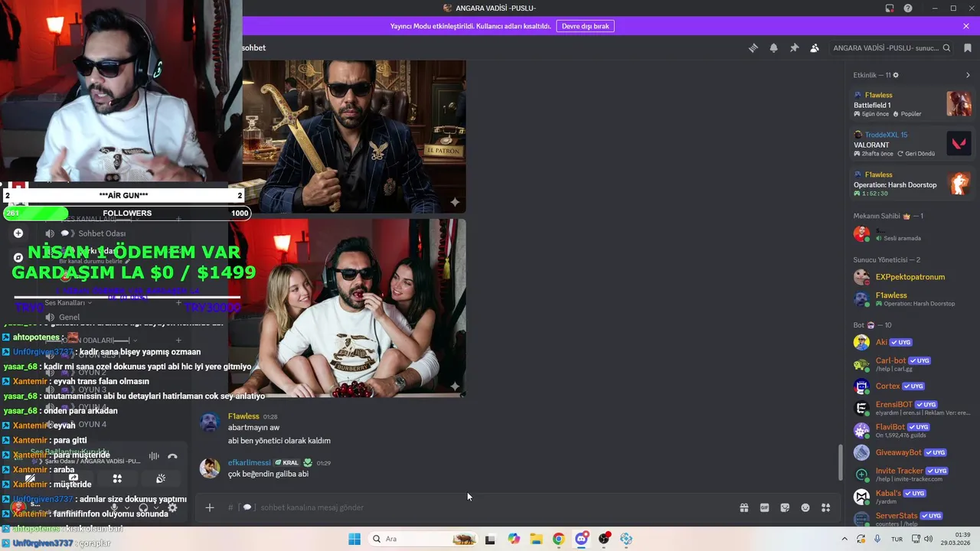This screenshot has width=980, height=551.
Task: Open the soundboard button in voice panel
Action: coord(161,478)
